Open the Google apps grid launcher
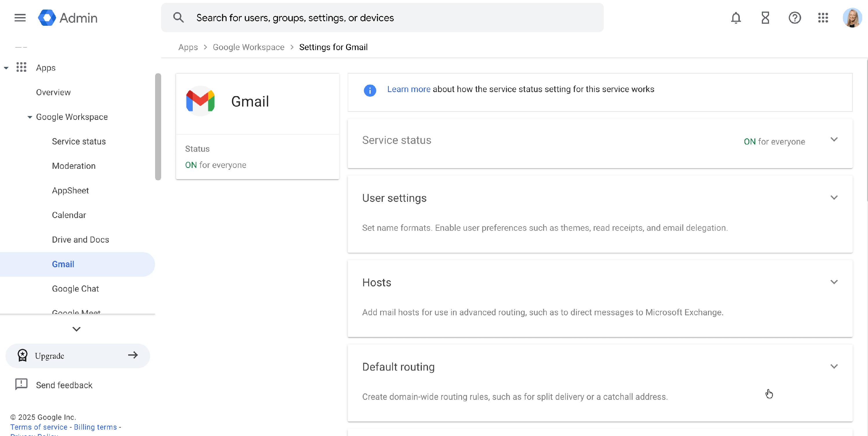Screen dimensions: 868x436 823,18
